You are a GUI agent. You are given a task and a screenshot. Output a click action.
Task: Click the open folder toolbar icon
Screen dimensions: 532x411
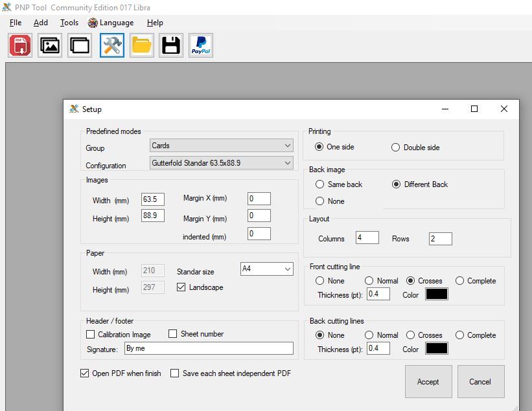click(141, 45)
